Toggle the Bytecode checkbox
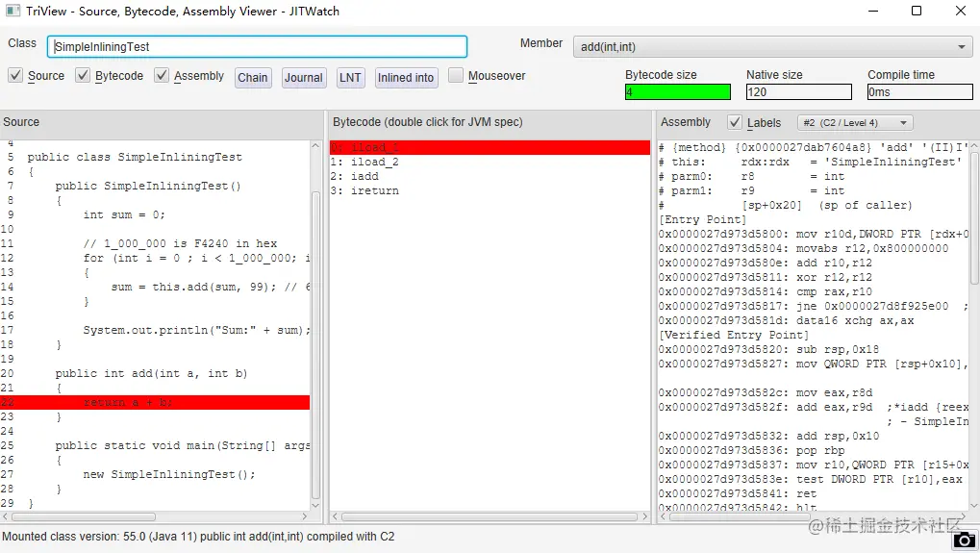Image resolution: width=980 pixels, height=553 pixels. click(83, 76)
